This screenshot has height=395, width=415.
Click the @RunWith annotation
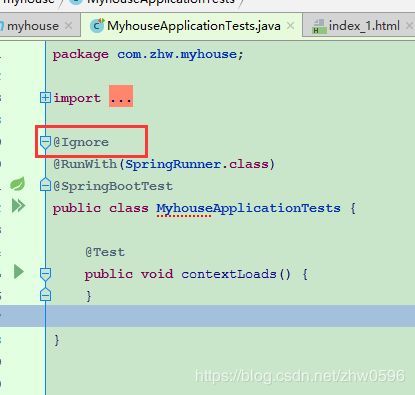85,164
